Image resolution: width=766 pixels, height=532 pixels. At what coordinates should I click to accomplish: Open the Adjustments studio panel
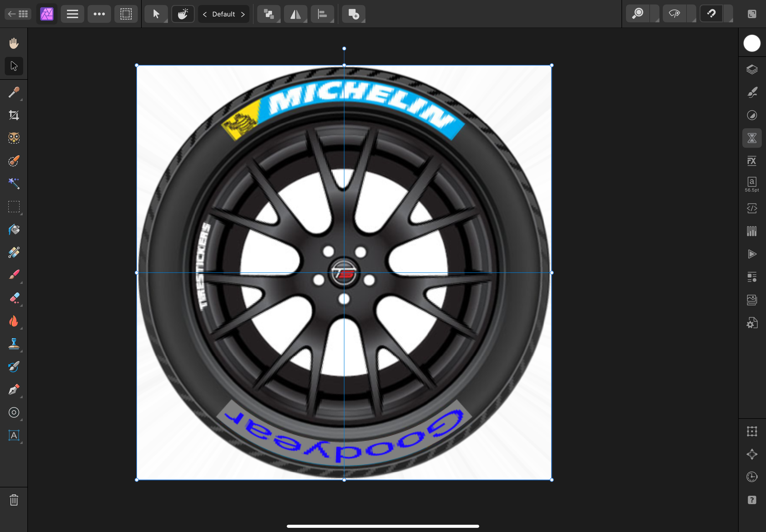click(752, 115)
